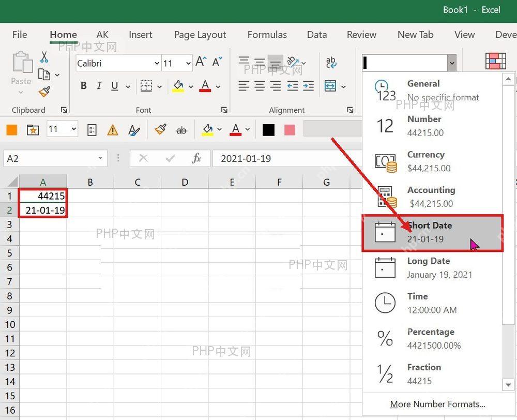Click the format list scroll-down arrow
The width and height of the screenshot is (517, 420).
tap(508, 385)
